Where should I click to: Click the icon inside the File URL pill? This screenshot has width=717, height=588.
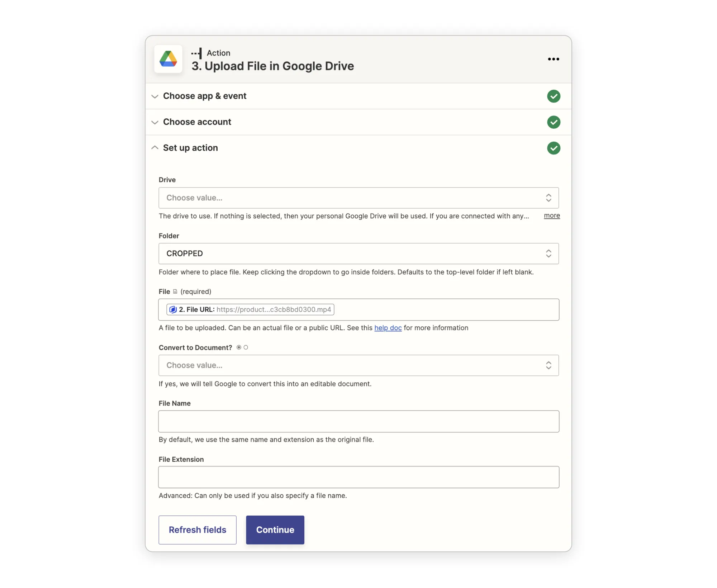pos(173,309)
